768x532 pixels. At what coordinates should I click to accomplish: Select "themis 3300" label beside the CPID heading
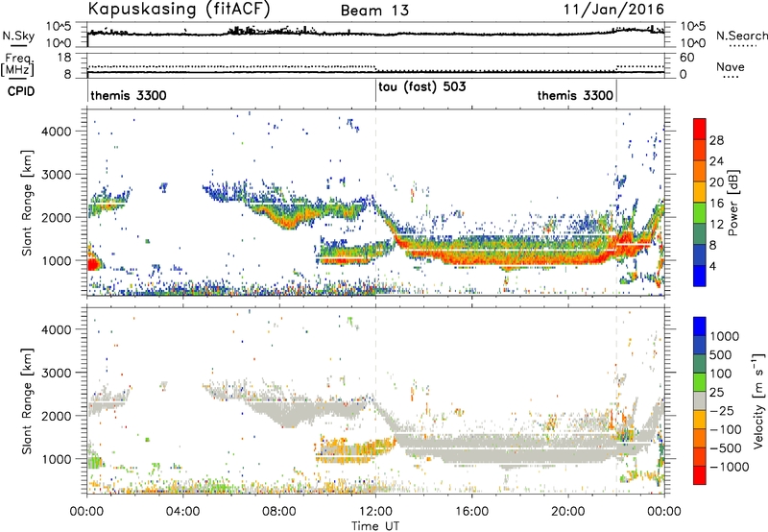pos(129,95)
